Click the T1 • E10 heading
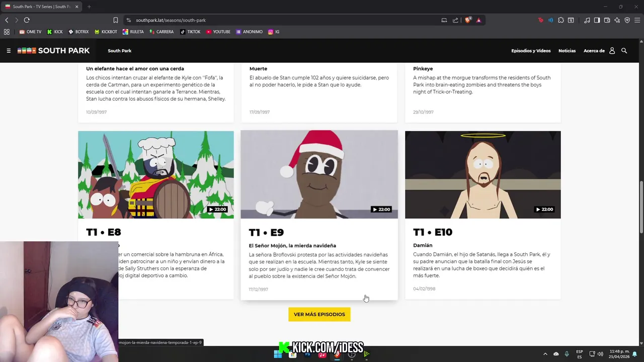 (433, 232)
